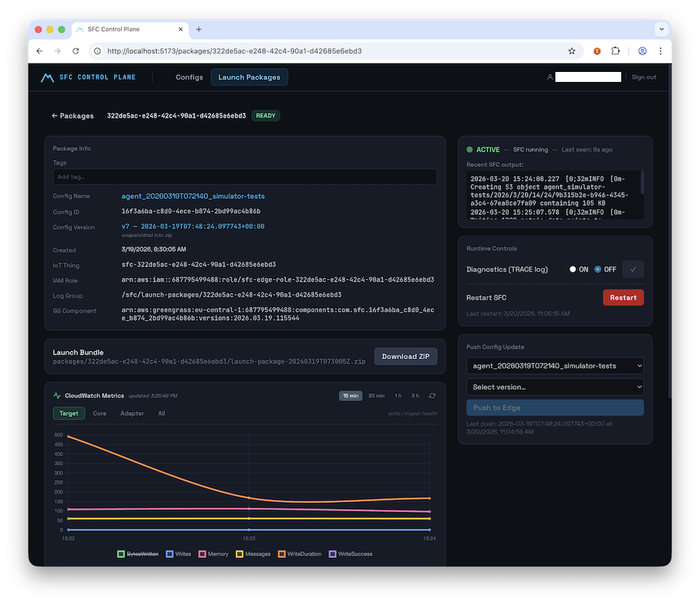Click the browser forward arrow
Screen dimensions: 700x604
coord(57,51)
